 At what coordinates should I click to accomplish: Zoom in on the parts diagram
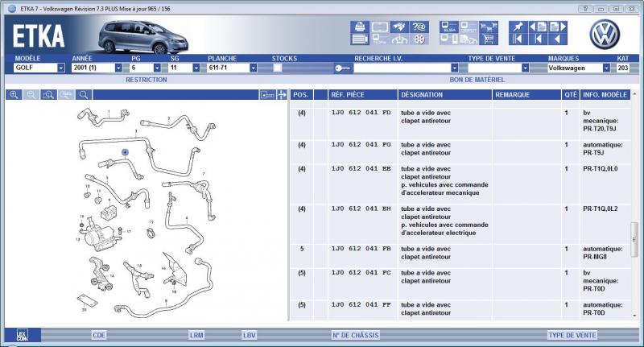14,95
